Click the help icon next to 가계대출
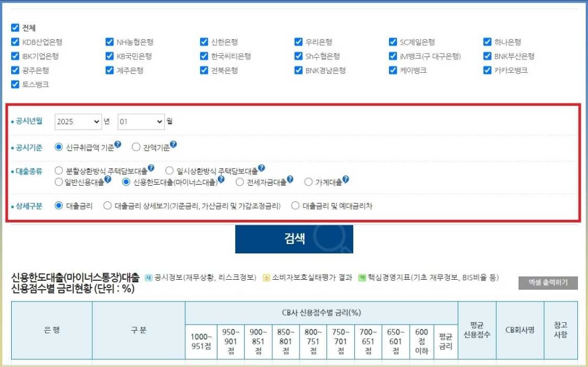Image resolution: width=588 pixels, height=367 pixels. (x=346, y=180)
